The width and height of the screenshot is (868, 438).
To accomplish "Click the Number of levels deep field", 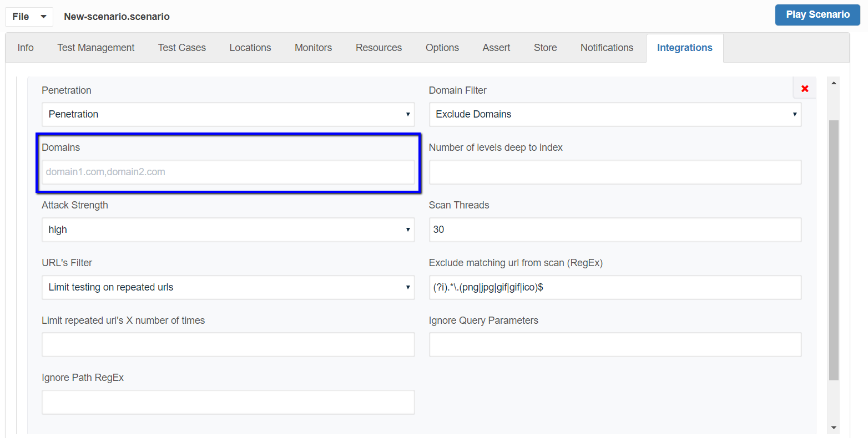I will pyautogui.click(x=615, y=172).
